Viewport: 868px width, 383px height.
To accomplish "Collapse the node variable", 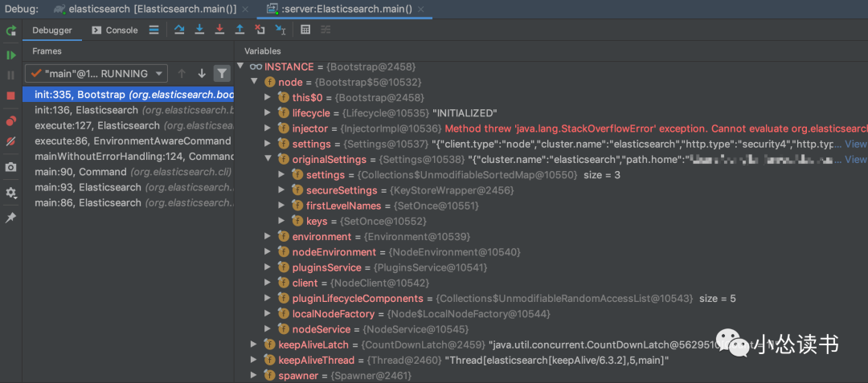I will (254, 82).
